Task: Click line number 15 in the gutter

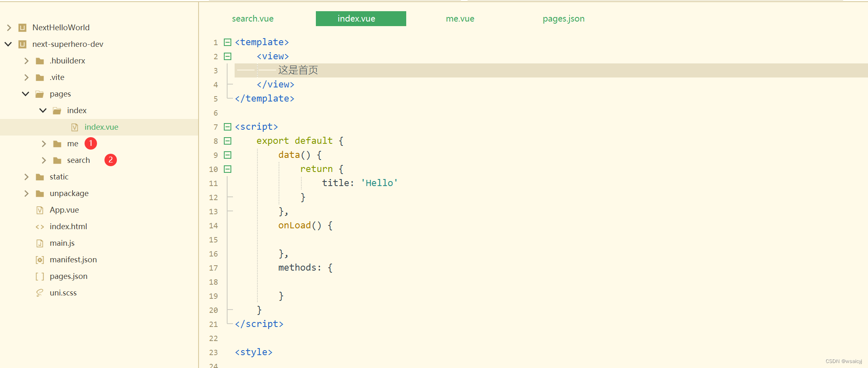Action: pos(213,240)
